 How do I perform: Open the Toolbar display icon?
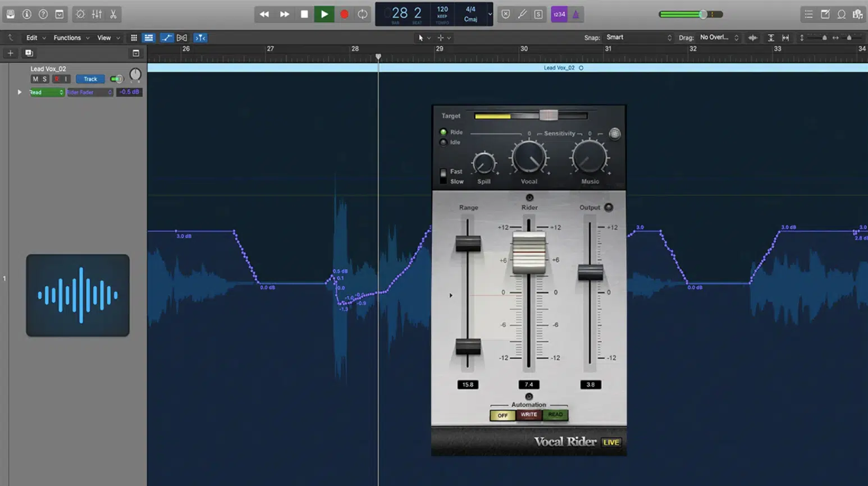(59, 14)
